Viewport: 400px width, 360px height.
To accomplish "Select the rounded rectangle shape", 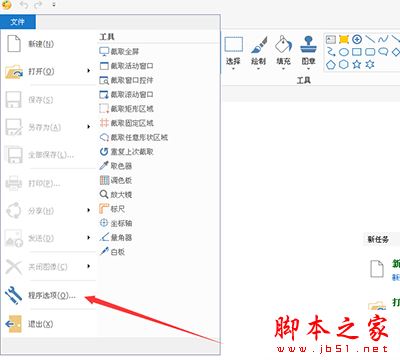I will [x=370, y=52].
